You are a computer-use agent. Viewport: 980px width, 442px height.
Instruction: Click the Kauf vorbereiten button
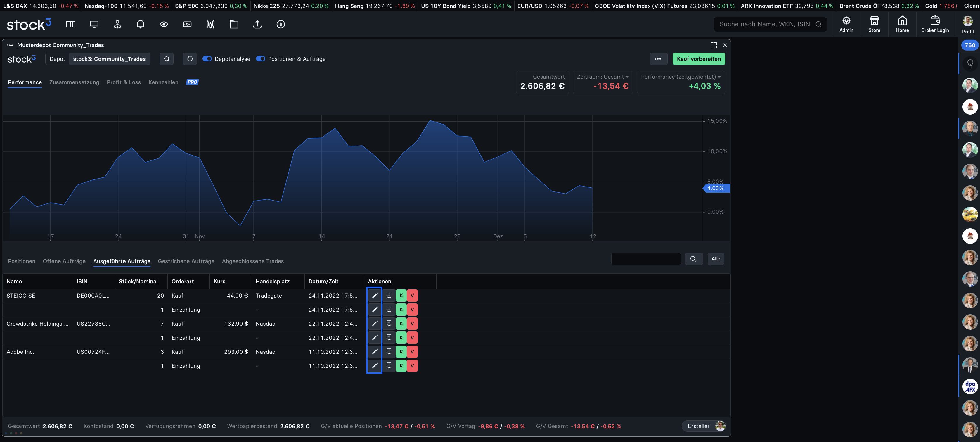(x=699, y=59)
